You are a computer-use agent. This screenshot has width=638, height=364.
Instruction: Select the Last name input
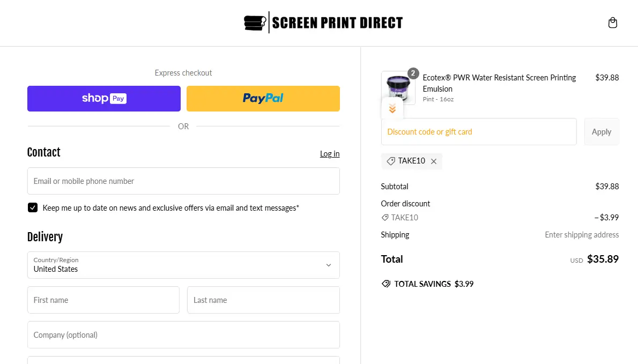263,300
